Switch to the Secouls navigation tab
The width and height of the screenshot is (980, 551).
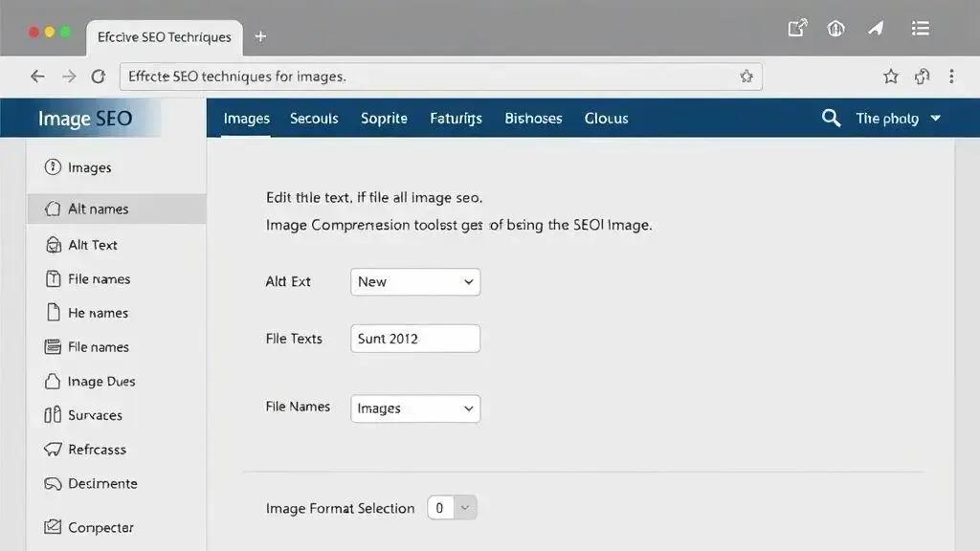click(313, 118)
